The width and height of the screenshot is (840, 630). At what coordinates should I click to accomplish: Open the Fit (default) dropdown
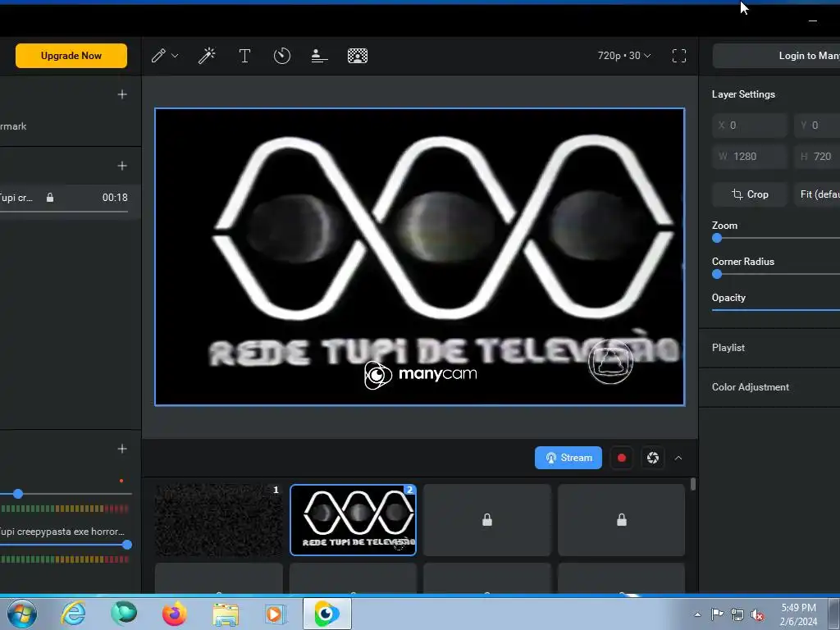[x=817, y=194]
